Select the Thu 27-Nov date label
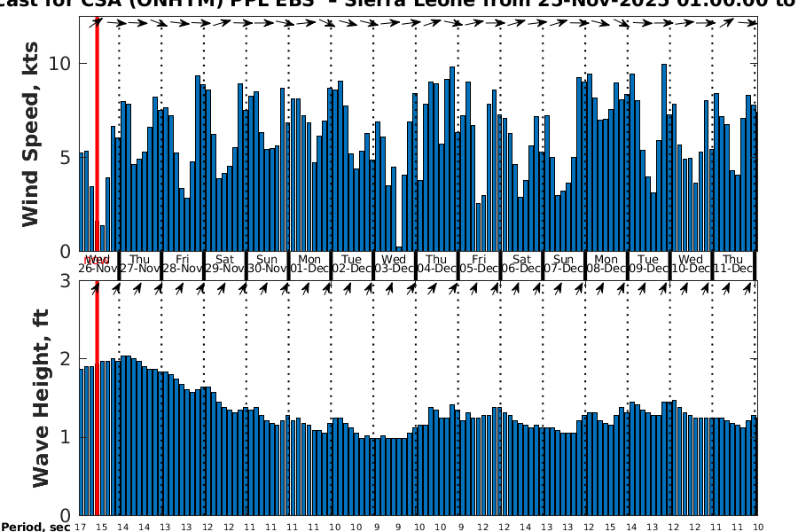 140,263
